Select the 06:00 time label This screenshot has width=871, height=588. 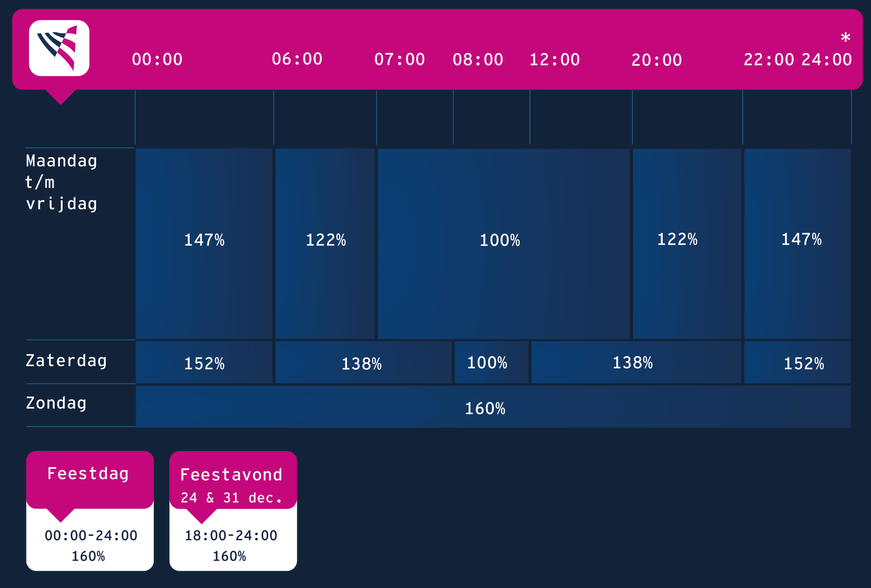coord(297,59)
